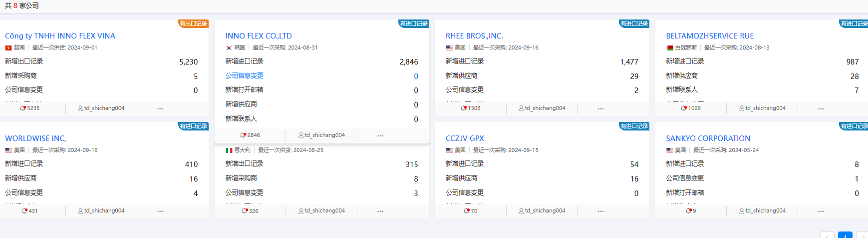Open the CCZJV GPX company page
Screen dimensions: 868x238
coord(464,138)
